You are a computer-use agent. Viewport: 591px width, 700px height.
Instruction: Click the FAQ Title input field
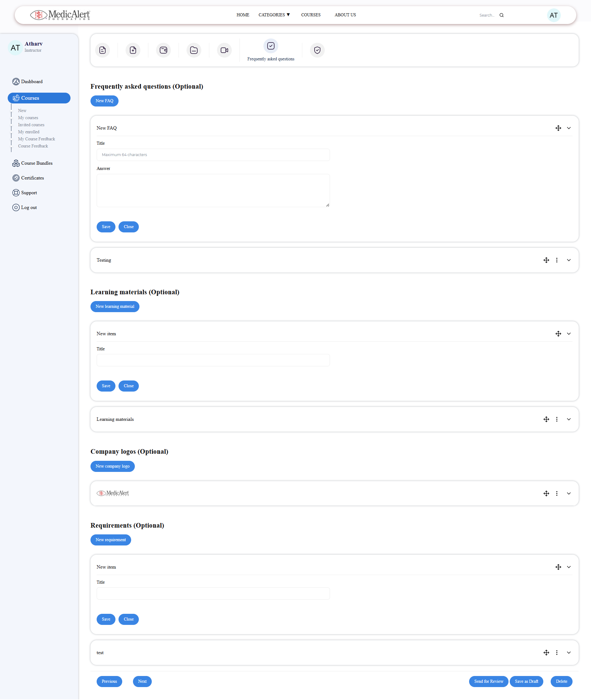213,155
